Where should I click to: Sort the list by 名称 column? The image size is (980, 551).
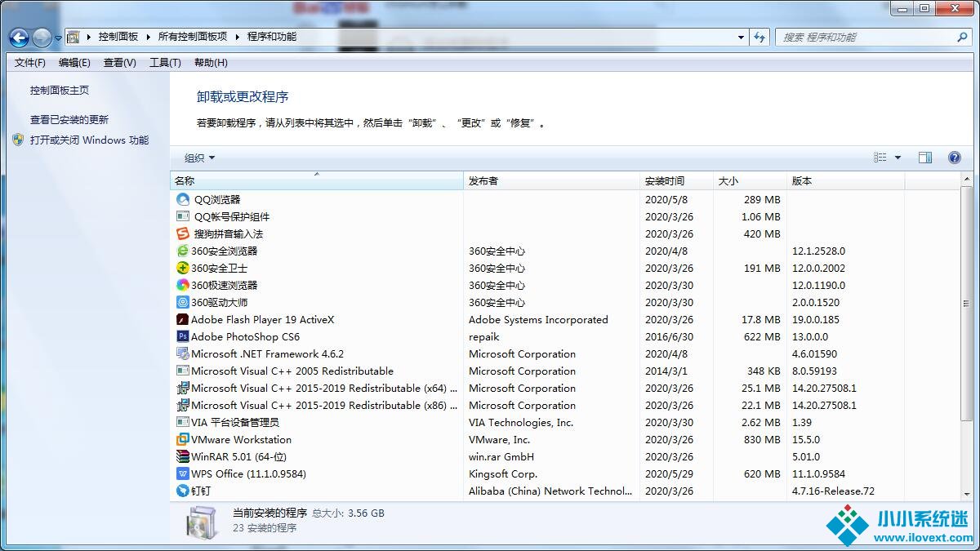click(x=317, y=181)
